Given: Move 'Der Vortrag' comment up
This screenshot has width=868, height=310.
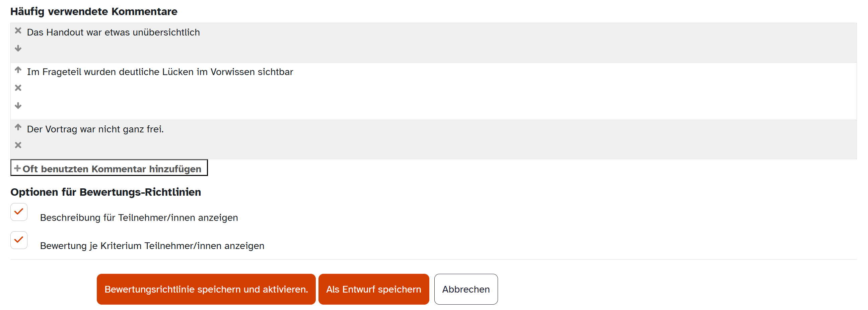Looking at the screenshot, I should 18,127.
